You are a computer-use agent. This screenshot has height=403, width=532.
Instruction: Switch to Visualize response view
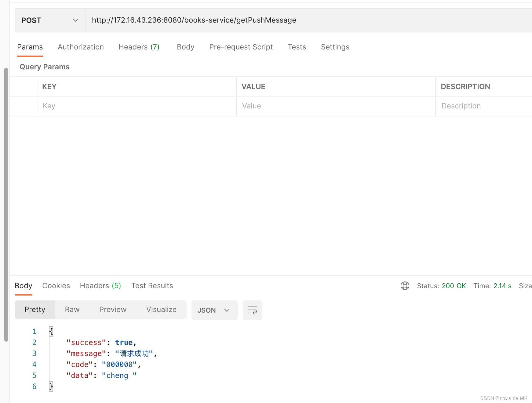tap(161, 310)
